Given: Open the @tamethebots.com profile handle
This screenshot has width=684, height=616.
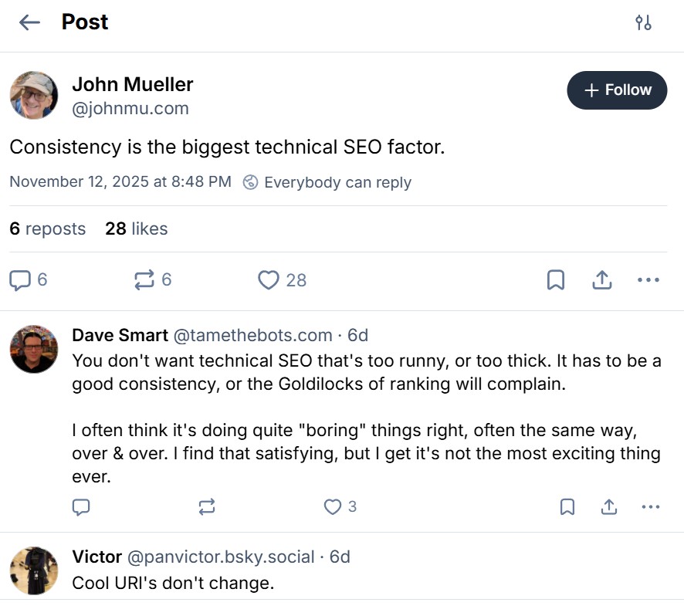Looking at the screenshot, I should coord(252,335).
